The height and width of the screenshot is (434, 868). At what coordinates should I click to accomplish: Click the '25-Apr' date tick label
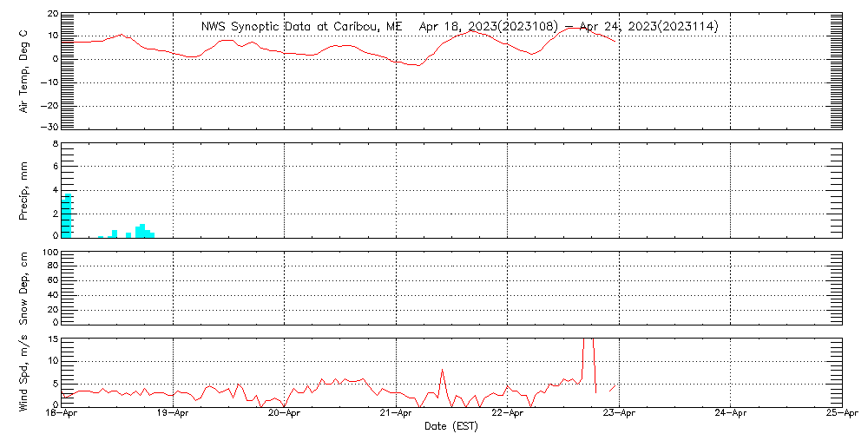tap(842, 414)
